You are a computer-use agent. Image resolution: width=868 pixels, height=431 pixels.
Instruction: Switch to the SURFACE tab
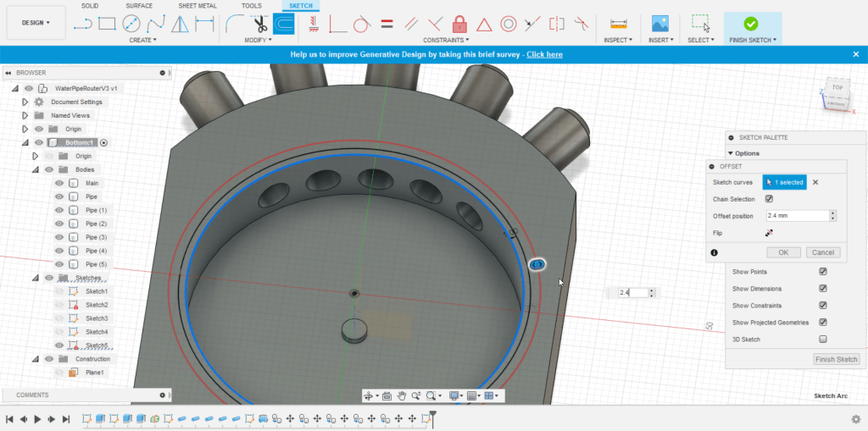coord(139,6)
